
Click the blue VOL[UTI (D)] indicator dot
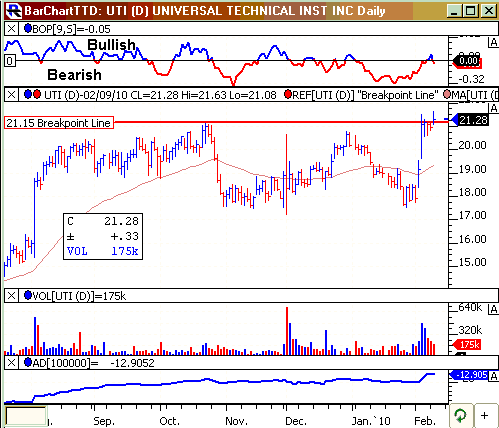28,295
